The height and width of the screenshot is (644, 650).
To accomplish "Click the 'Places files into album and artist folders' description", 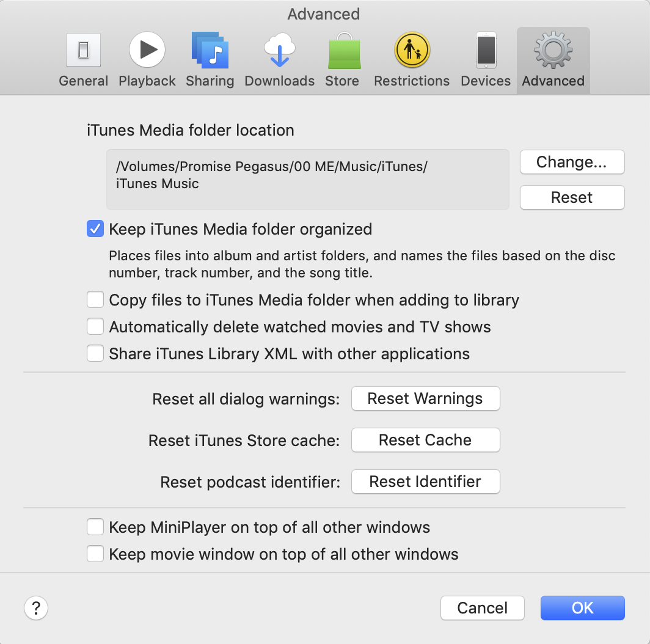I will click(x=362, y=264).
